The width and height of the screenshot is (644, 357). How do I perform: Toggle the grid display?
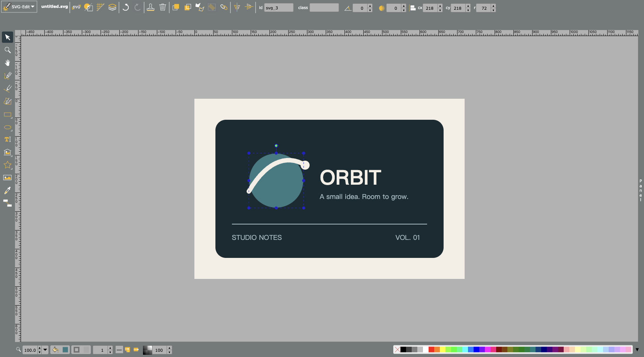[x=100, y=7]
